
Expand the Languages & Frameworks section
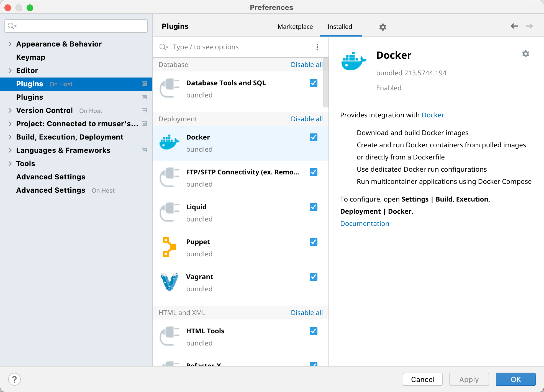pyautogui.click(x=10, y=150)
